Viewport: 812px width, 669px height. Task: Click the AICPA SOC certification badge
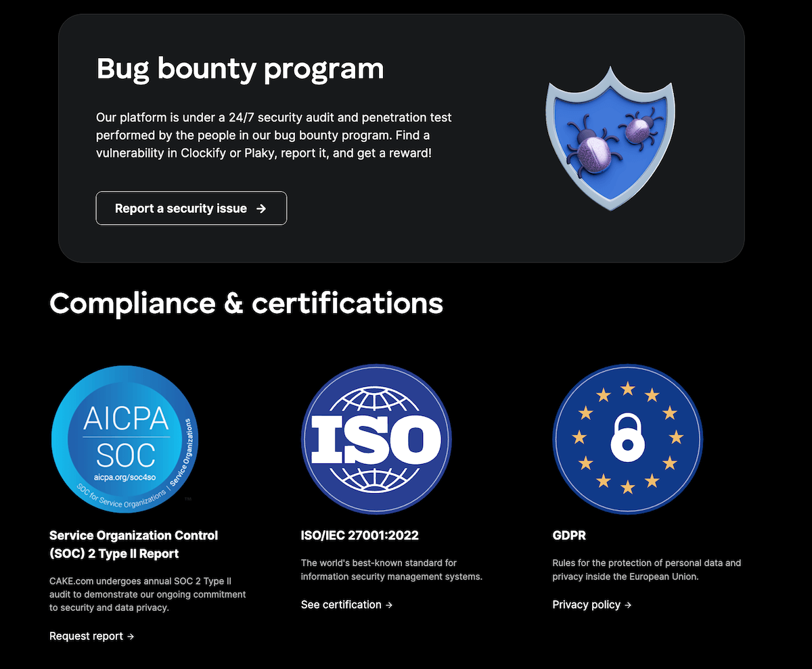pos(125,438)
